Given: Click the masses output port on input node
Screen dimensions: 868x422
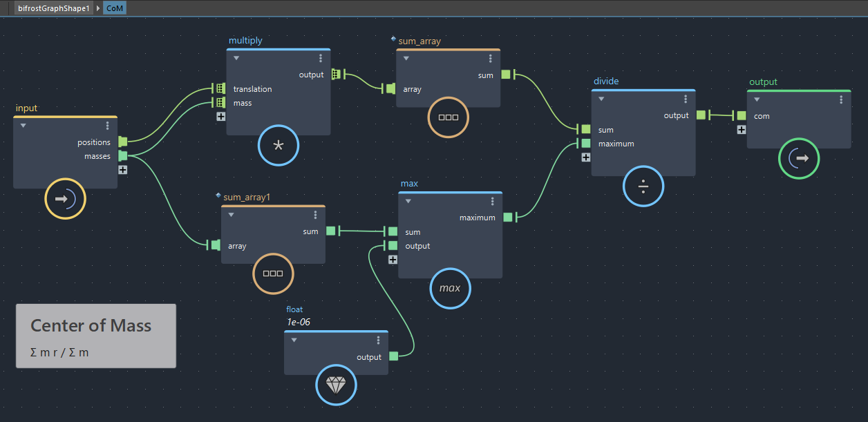Looking at the screenshot, I should pos(123,156).
